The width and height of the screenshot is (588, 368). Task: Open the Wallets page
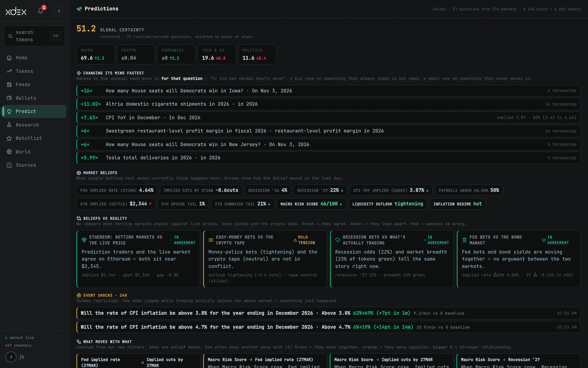pyautogui.click(x=34, y=98)
